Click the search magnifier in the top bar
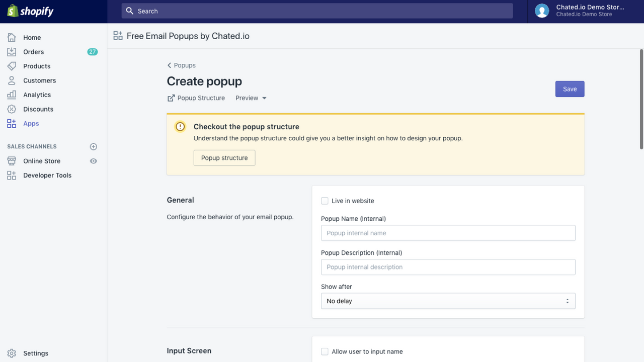 pyautogui.click(x=129, y=11)
